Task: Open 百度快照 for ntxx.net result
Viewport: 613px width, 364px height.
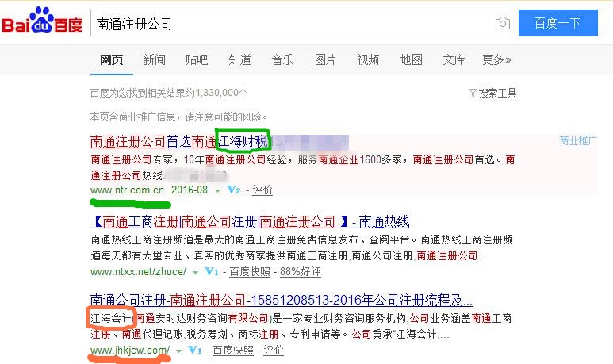Action: 250,271
